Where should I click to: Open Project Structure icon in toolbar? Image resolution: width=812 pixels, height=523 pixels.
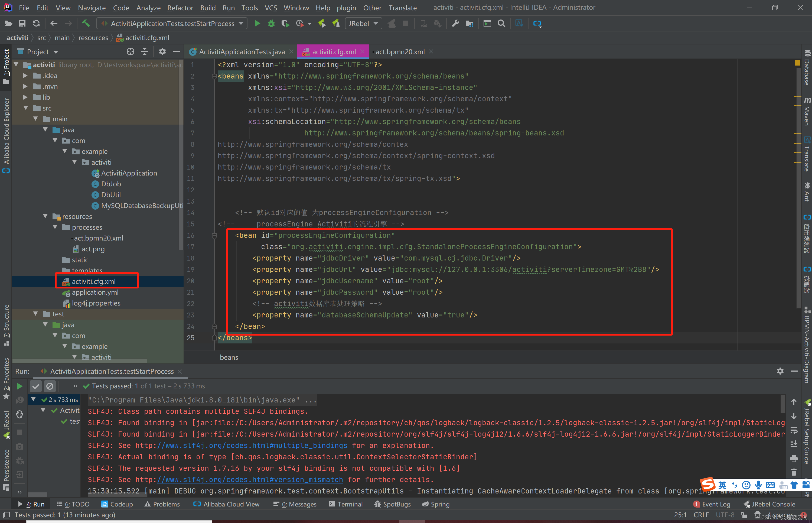(x=469, y=24)
